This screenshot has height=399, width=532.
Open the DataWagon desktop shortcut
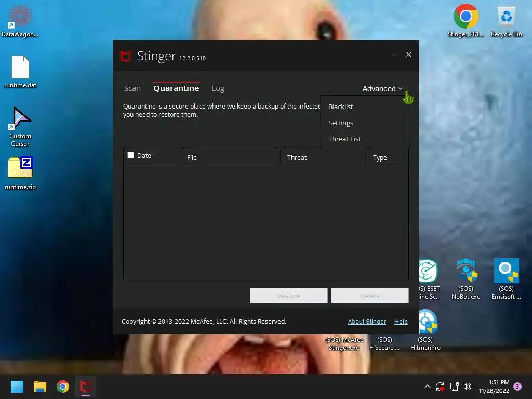20,21
